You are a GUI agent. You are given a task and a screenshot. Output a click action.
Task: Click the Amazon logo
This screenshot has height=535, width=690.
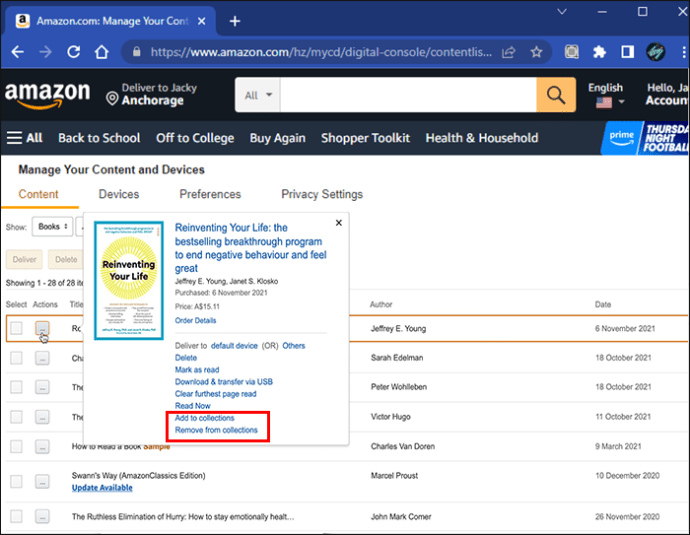[48, 95]
